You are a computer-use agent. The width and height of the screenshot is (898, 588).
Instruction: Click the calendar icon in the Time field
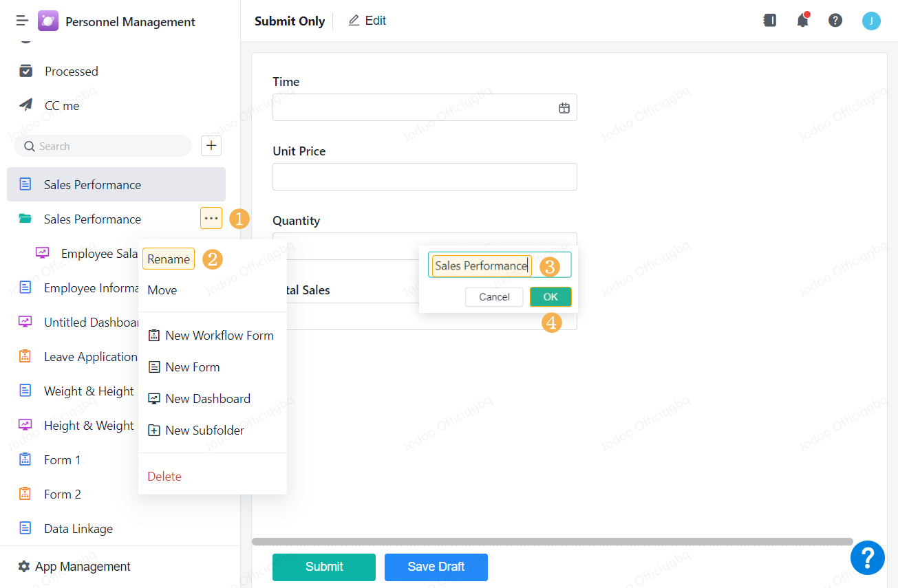click(564, 107)
